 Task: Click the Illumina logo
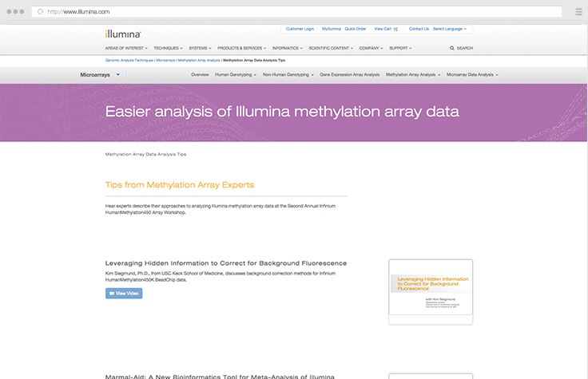pyautogui.click(x=123, y=34)
